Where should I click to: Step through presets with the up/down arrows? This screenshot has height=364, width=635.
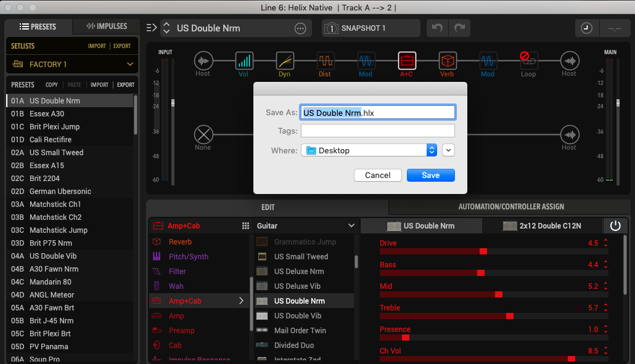[166, 28]
